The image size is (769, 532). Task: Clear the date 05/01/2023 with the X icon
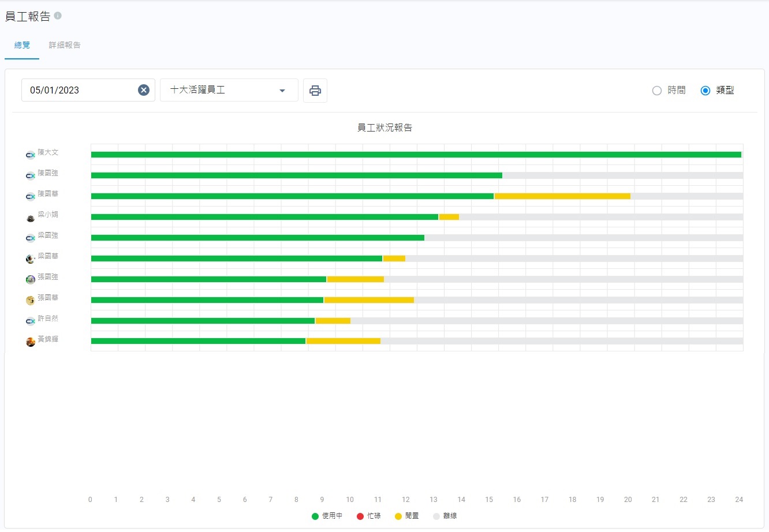coord(144,90)
